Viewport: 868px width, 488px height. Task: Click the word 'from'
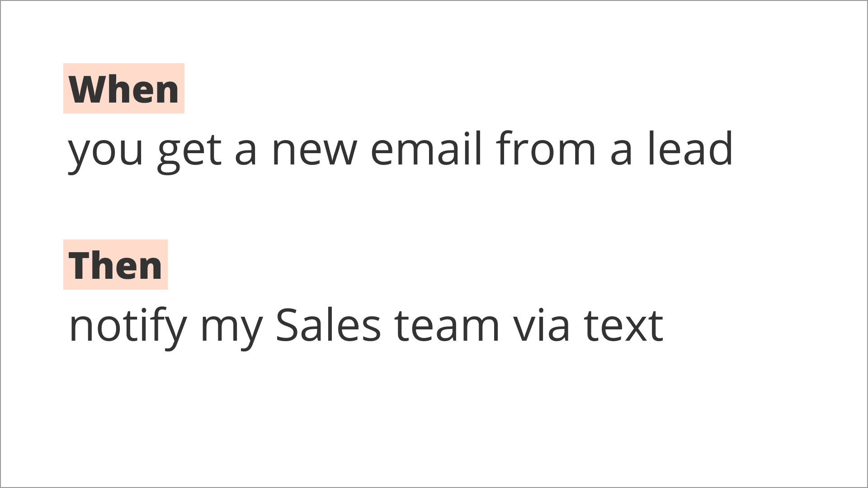point(546,148)
